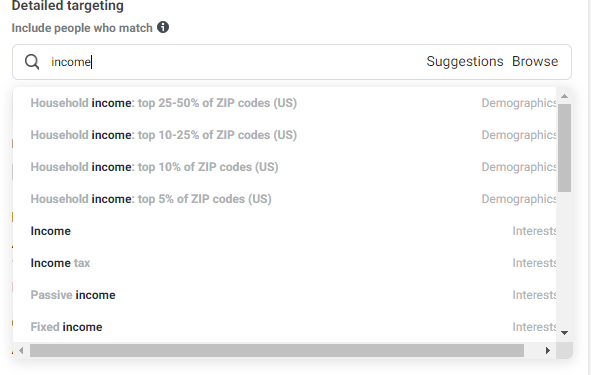Screen dimensions: 591x375
Task: Click the info icon beside Include people who match
Action: click(x=163, y=27)
